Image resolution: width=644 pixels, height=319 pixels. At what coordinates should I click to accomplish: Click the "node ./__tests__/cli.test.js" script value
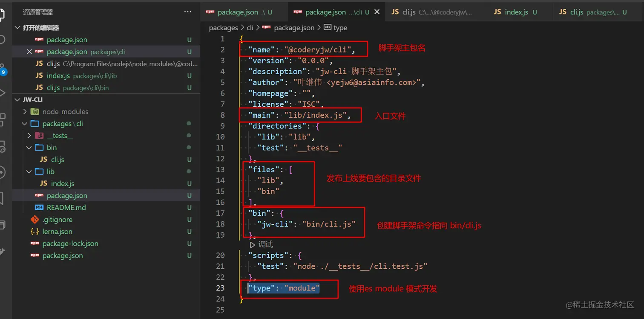360,266
